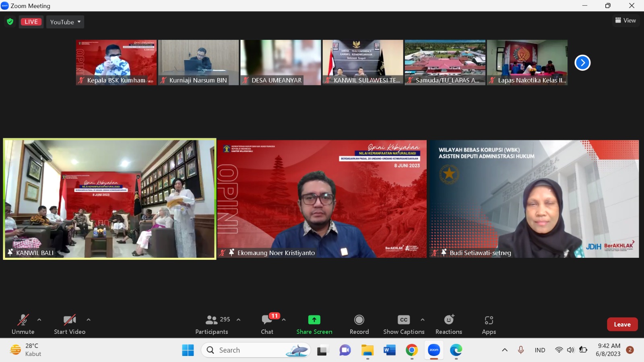Image resolution: width=644 pixels, height=362 pixels.
Task: Click the Windows Start button
Action: pos(188,350)
